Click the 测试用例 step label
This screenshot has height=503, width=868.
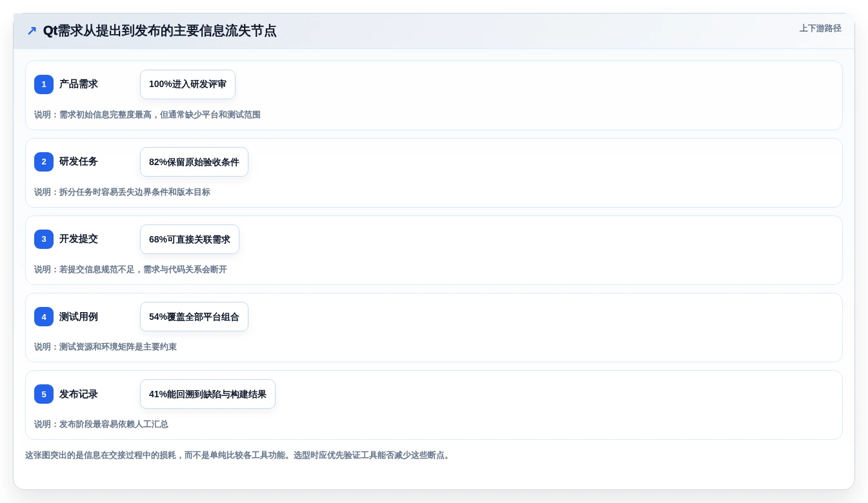click(79, 317)
